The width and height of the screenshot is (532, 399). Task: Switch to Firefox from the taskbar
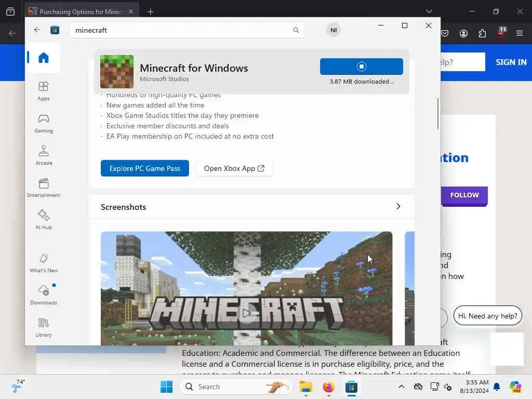pos(328,387)
